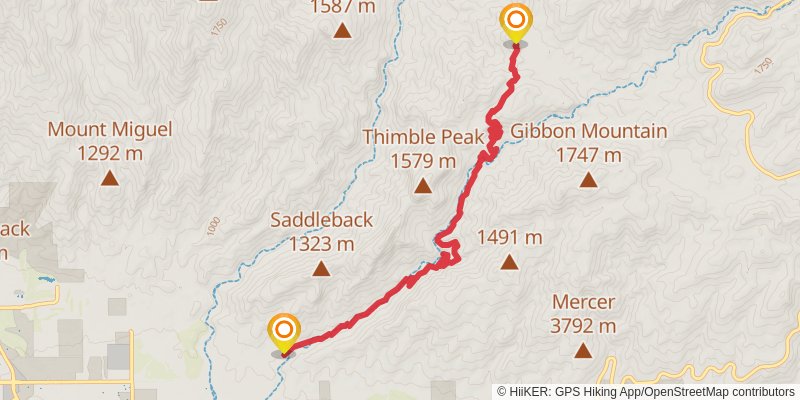Click the Gibbon Mountain label text
Screen dimensions: 800x400
point(589,131)
